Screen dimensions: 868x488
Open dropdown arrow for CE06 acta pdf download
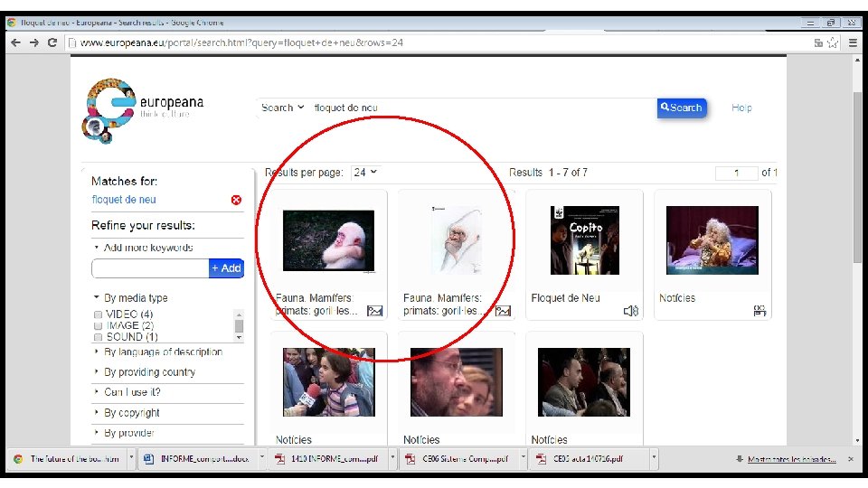click(x=654, y=458)
